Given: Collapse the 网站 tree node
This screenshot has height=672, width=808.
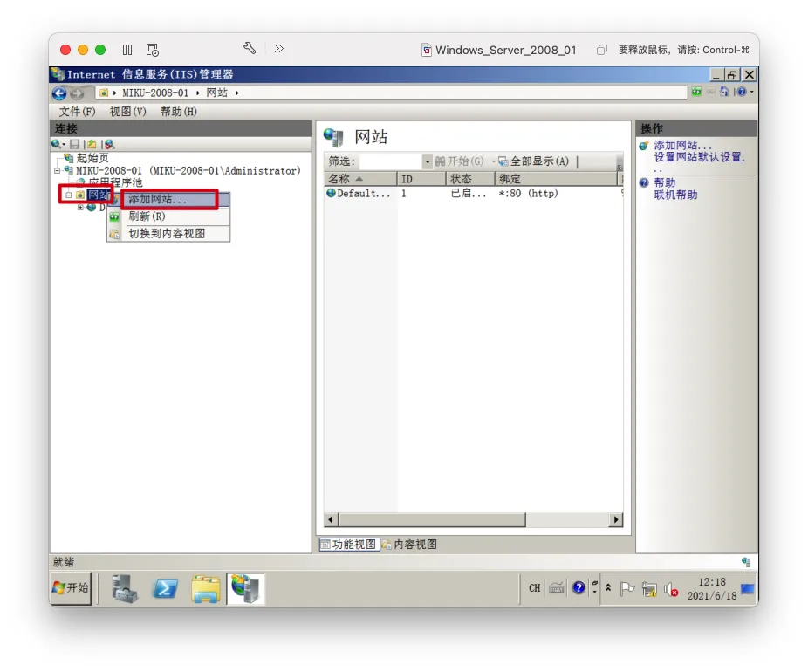Looking at the screenshot, I should pos(69,195).
